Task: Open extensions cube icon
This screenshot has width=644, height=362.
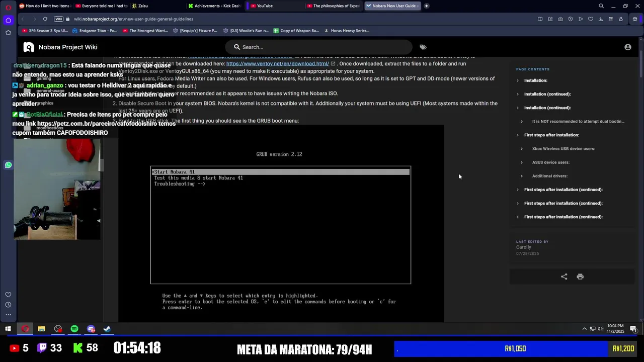Action: pyautogui.click(x=635, y=19)
